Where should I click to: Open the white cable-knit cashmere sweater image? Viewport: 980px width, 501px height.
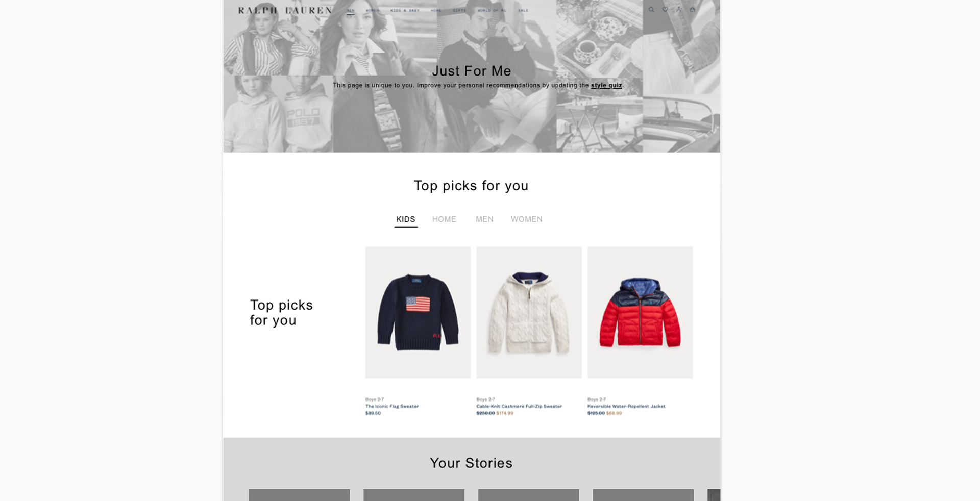[529, 312]
